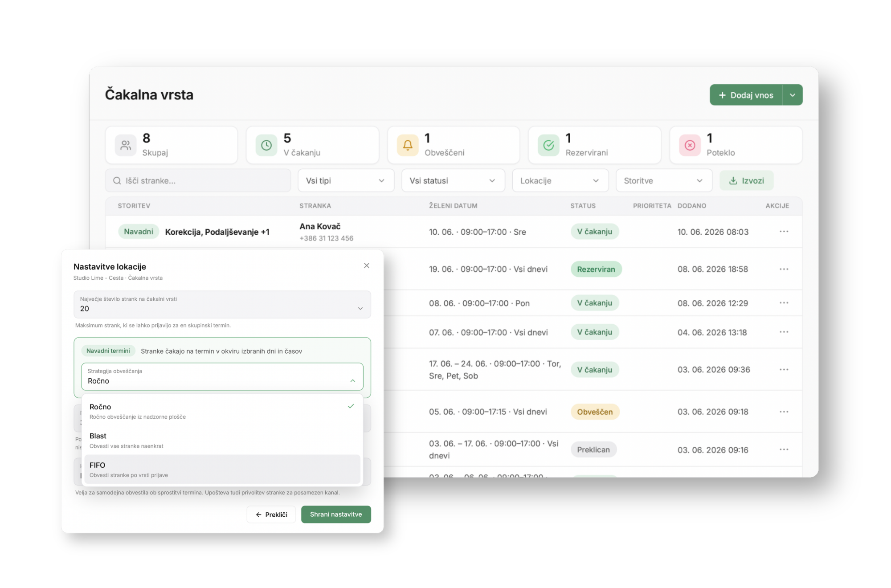The image size is (891, 588).
Task: Open actions menu for 03. 06. 2026 09:36 row
Action: pyautogui.click(x=784, y=370)
